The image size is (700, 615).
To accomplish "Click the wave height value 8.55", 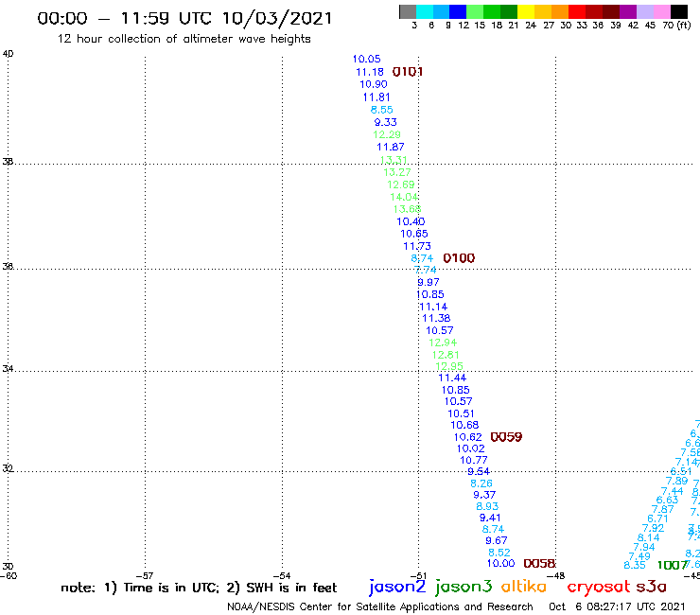I will 382,110.
